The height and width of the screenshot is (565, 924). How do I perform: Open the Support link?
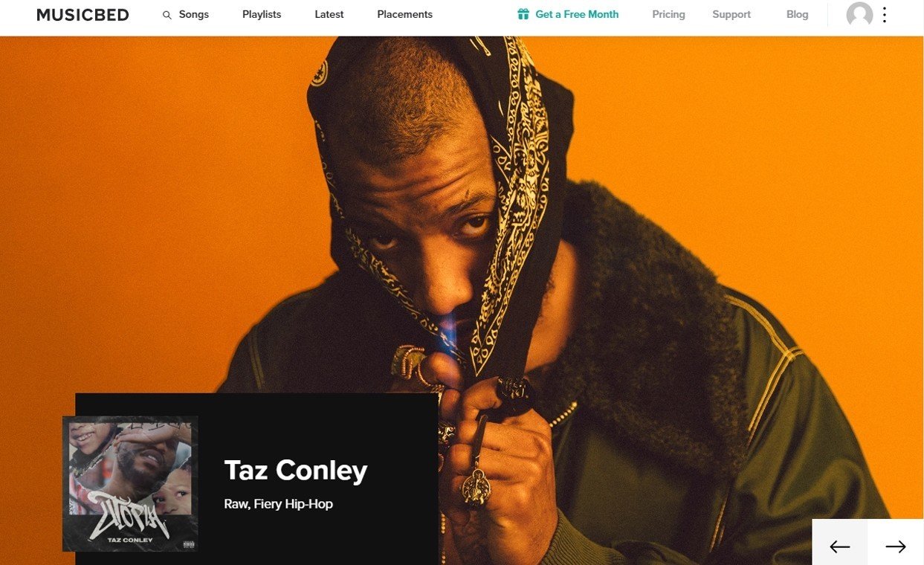[x=731, y=14]
